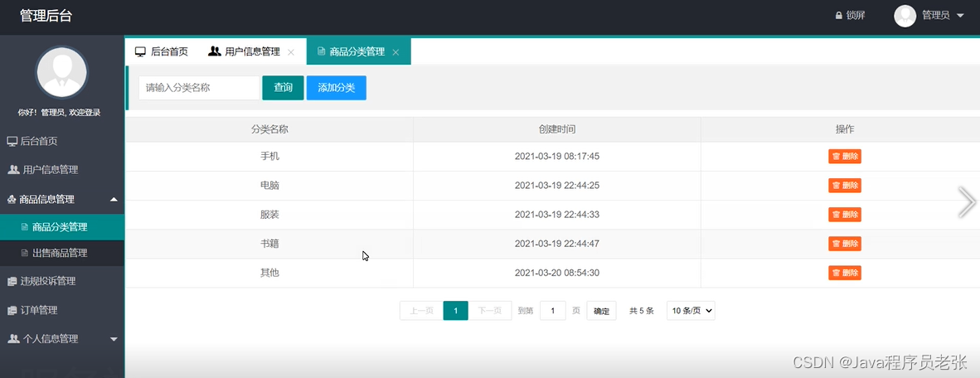Click the 创建时间 column header
Viewport: 980px width, 378px height.
557,129
